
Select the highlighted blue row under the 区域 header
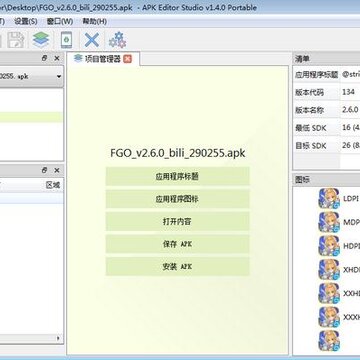[x=31, y=198]
